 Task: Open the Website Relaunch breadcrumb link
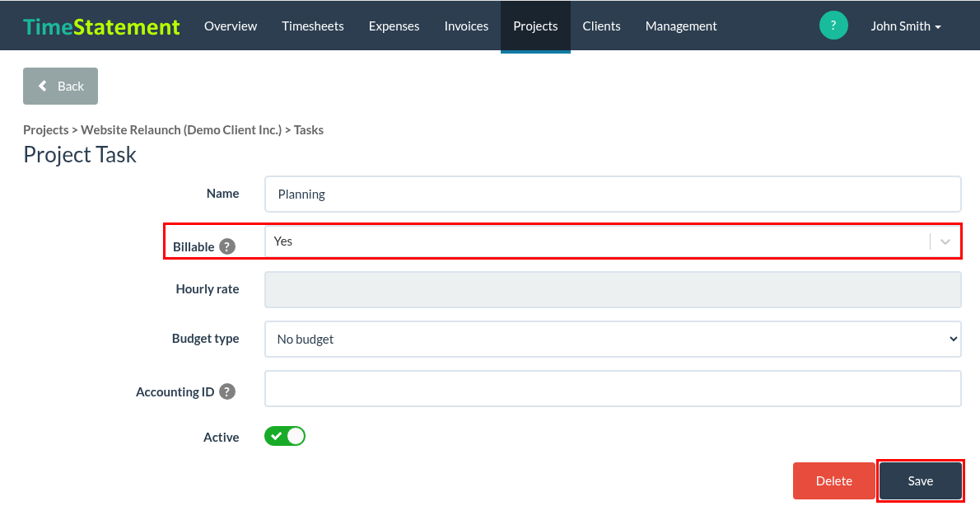tap(181, 130)
